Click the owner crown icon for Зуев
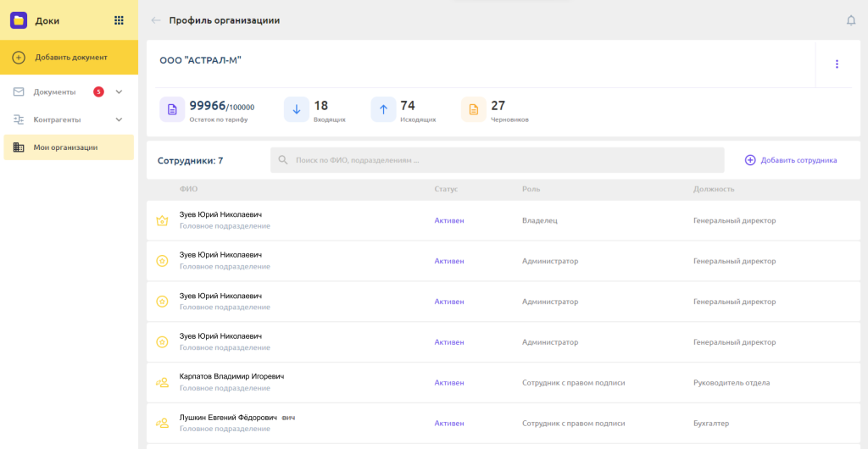This screenshot has height=449, width=868. pos(162,221)
